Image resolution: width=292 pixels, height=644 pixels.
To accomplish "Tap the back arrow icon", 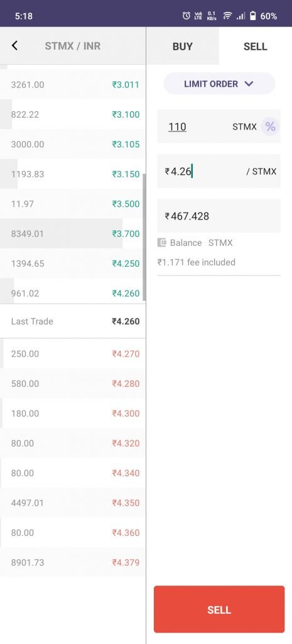I will [x=15, y=45].
